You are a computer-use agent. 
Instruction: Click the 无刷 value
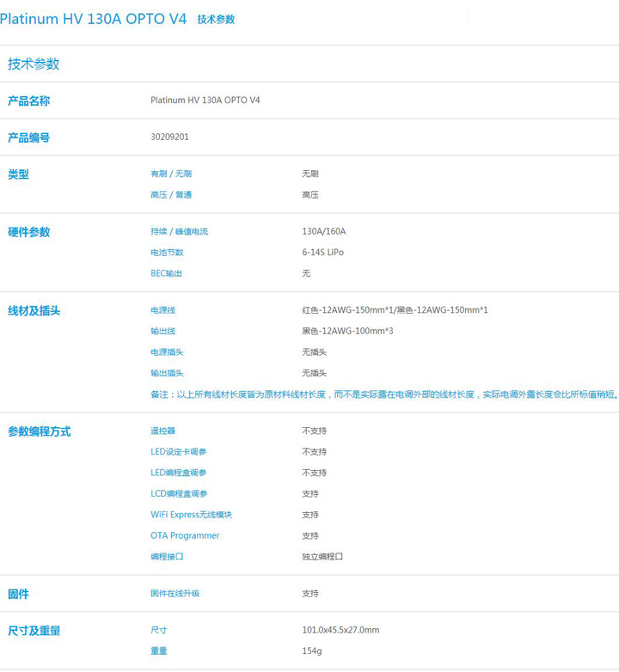point(310,174)
